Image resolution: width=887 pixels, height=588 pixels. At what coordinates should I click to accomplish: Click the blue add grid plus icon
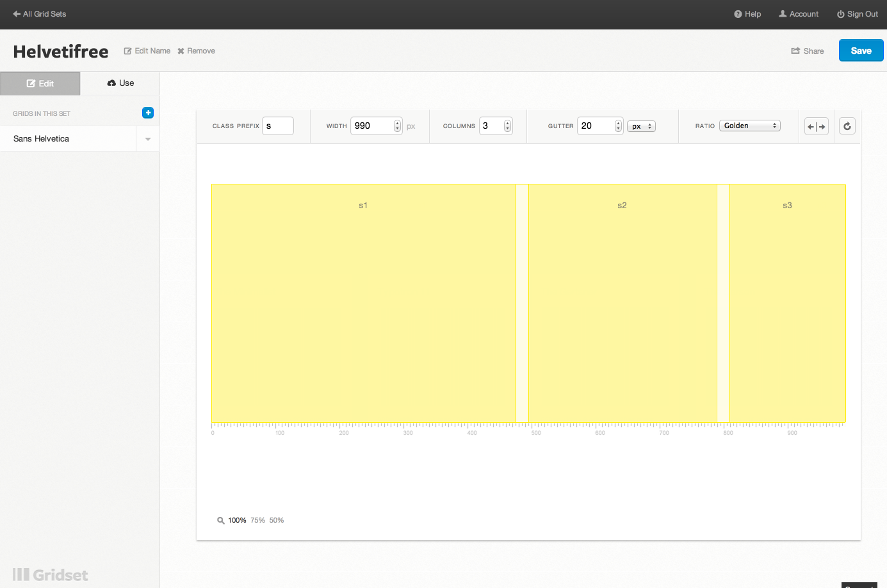(148, 113)
